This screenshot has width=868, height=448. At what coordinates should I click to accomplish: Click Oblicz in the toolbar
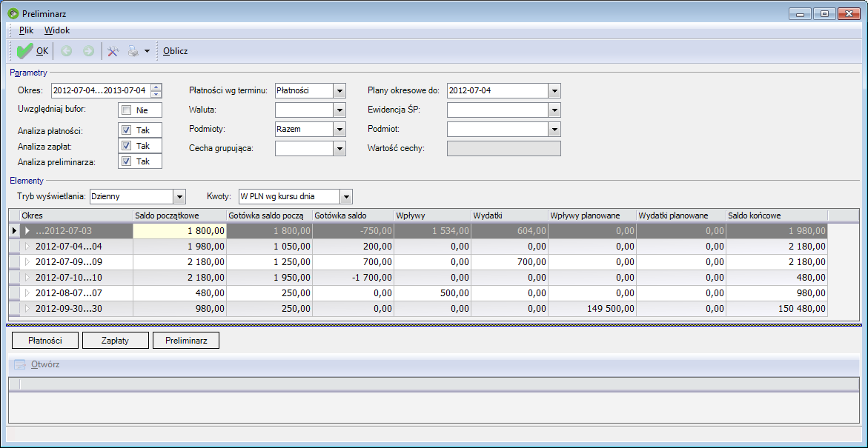pyautogui.click(x=176, y=51)
